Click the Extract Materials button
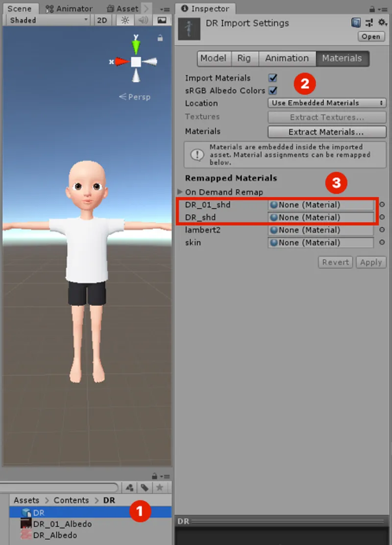 [x=326, y=132]
